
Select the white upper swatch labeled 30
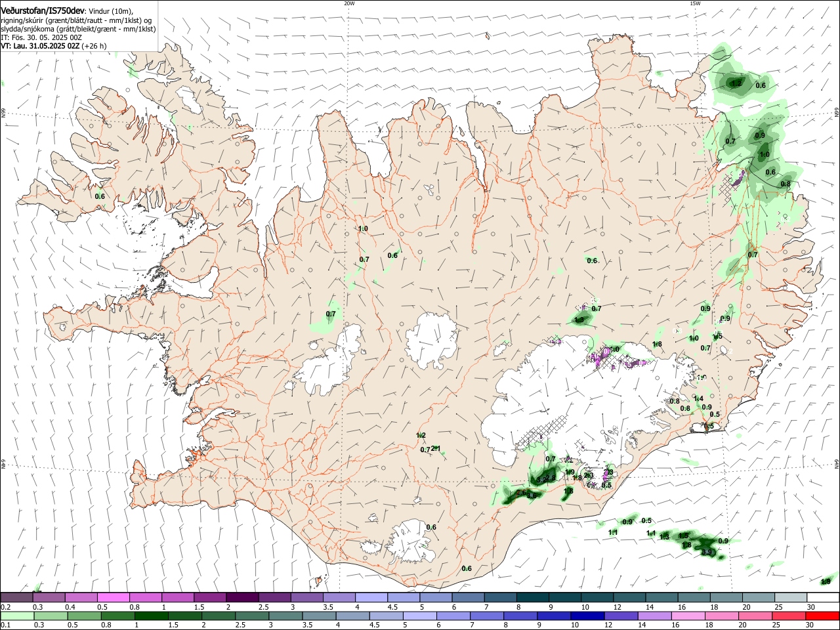click(823, 597)
